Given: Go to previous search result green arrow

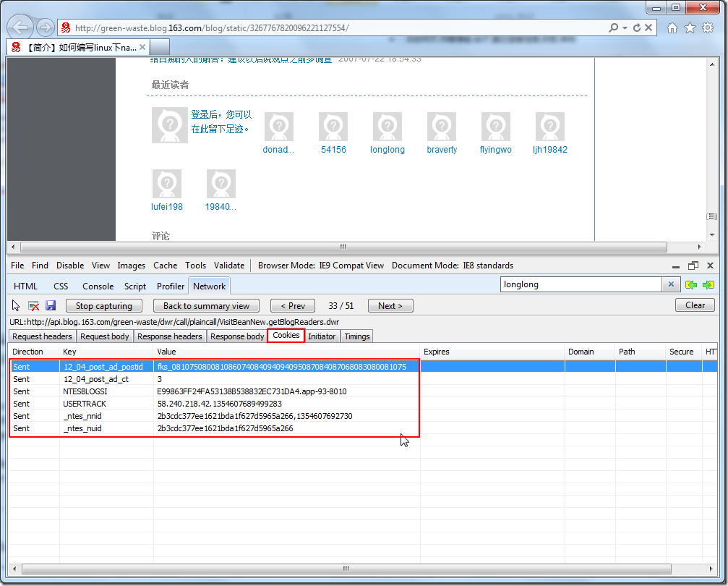Looking at the screenshot, I should (691, 284).
